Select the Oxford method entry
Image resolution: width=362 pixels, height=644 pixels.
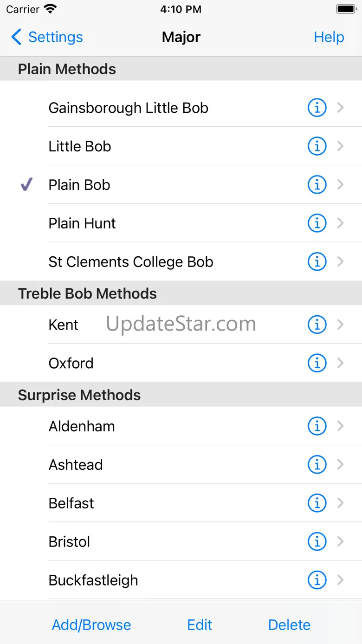181,363
